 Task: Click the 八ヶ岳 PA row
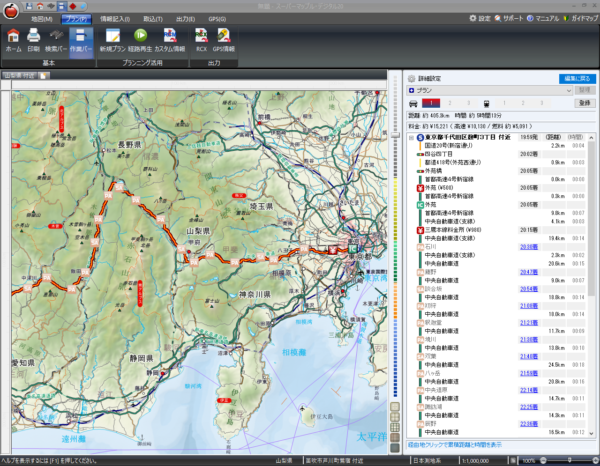(x=501, y=373)
